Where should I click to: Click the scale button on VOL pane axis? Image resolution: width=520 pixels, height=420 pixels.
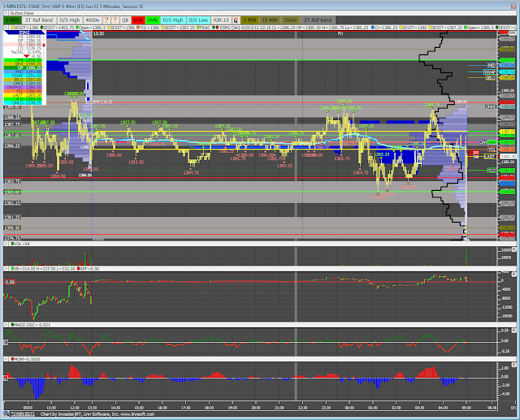tap(514, 249)
